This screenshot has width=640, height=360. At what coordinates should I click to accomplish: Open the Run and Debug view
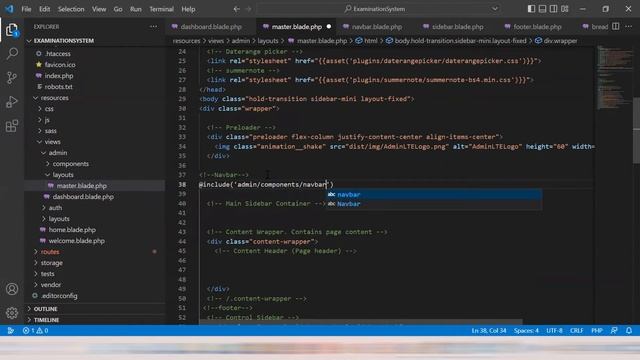(x=12, y=102)
